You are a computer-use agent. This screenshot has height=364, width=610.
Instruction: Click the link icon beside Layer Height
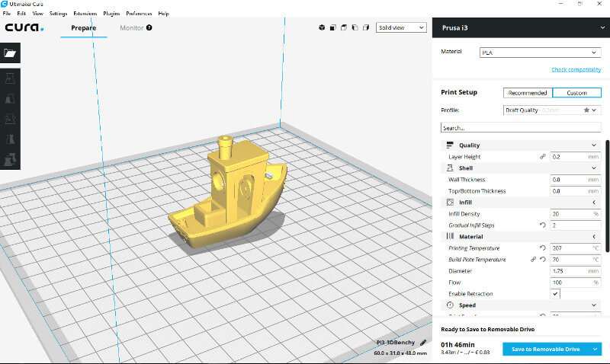pyautogui.click(x=542, y=156)
